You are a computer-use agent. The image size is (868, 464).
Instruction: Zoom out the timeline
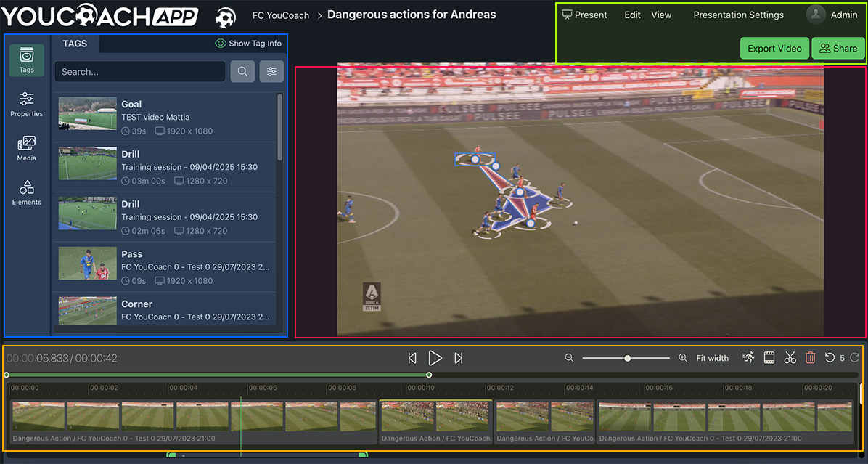tap(569, 358)
